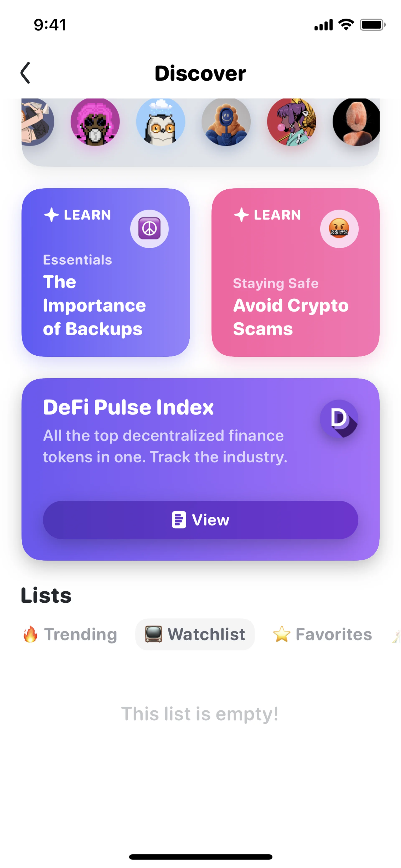Switch to the Favorites list
This screenshot has height=868, width=401.
[x=322, y=634]
